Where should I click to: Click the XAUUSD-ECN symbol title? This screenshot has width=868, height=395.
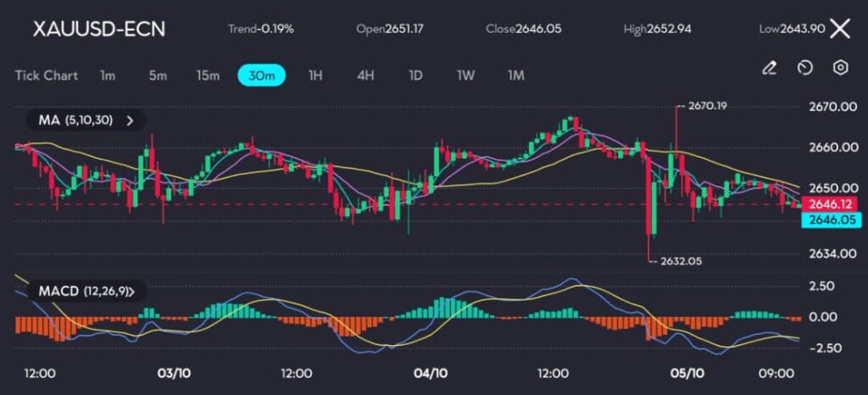pyautogui.click(x=99, y=29)
